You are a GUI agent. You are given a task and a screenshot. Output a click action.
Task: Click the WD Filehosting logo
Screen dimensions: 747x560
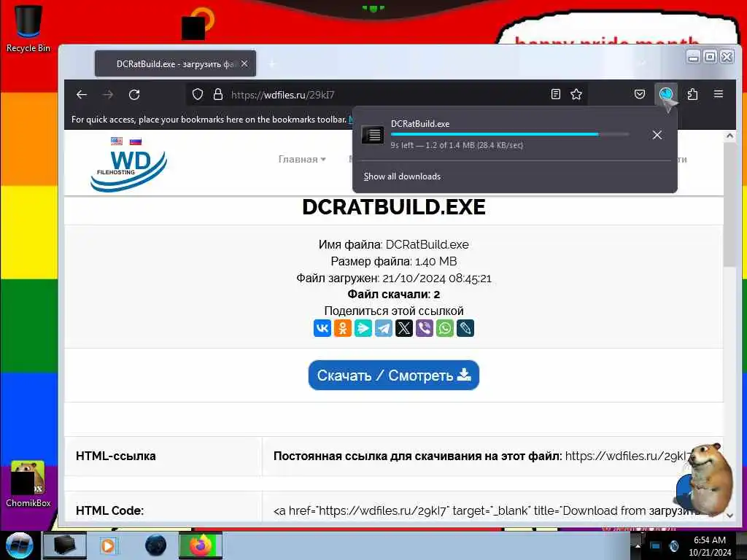coord(128,171)
